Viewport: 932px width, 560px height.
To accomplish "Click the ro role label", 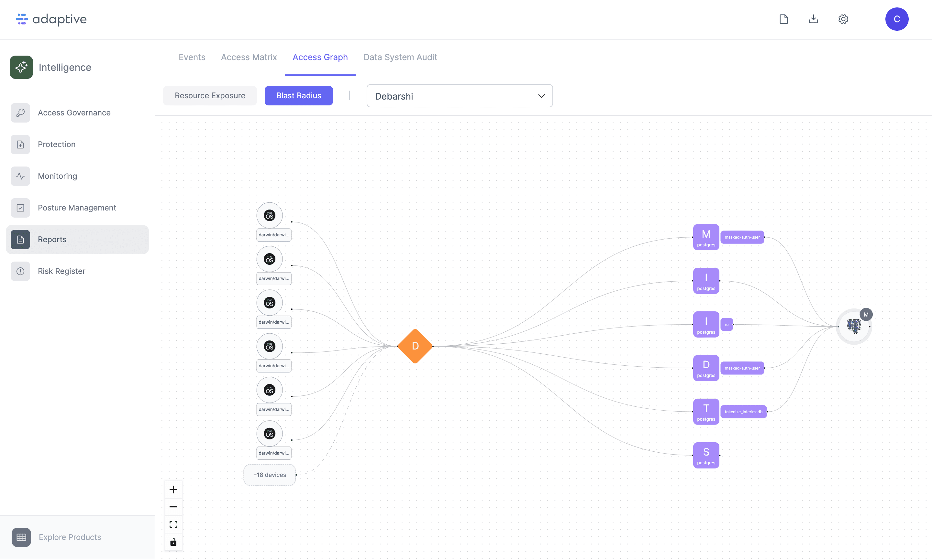I will coord(727,325).
